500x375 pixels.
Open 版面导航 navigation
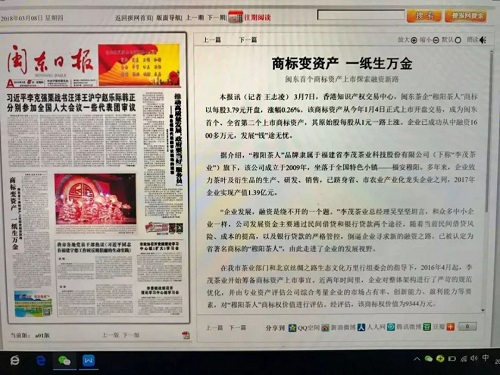tap(169, 18)
